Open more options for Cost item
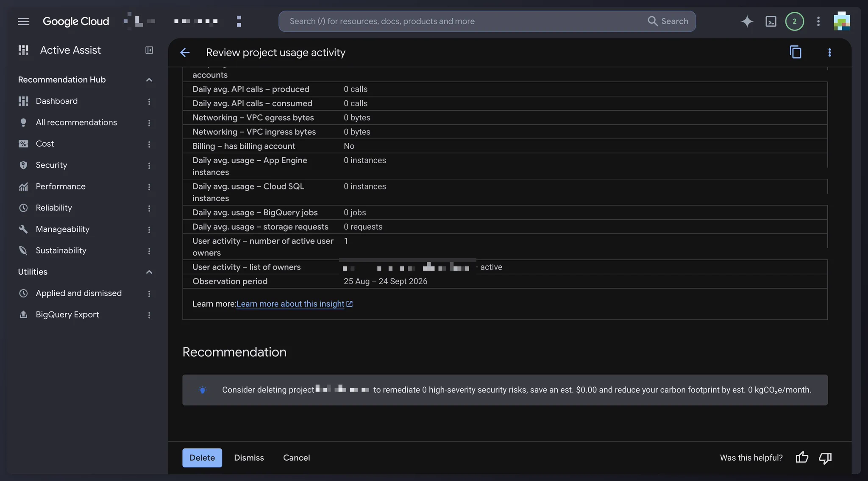Image resolution: width=868 pixels, height=481 pixels. [149, 144]
